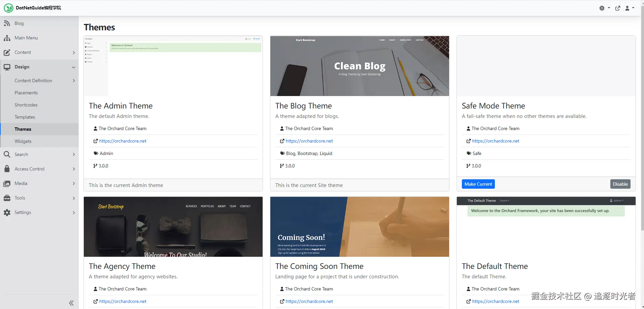The width and height of the screenshot is (644, 309).
Task: Collapse the Design menu section
Action: [x=73, y=67]
